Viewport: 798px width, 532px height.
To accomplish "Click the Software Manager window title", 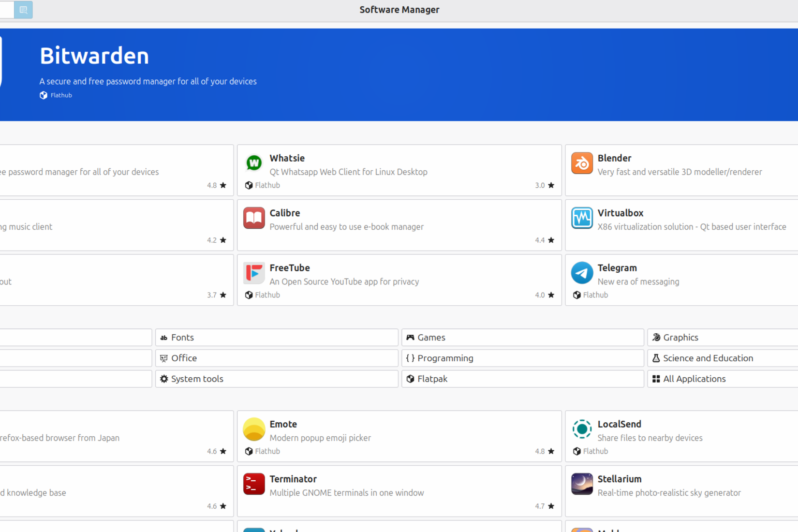I will pyautogui.click(x=399, y=10).
